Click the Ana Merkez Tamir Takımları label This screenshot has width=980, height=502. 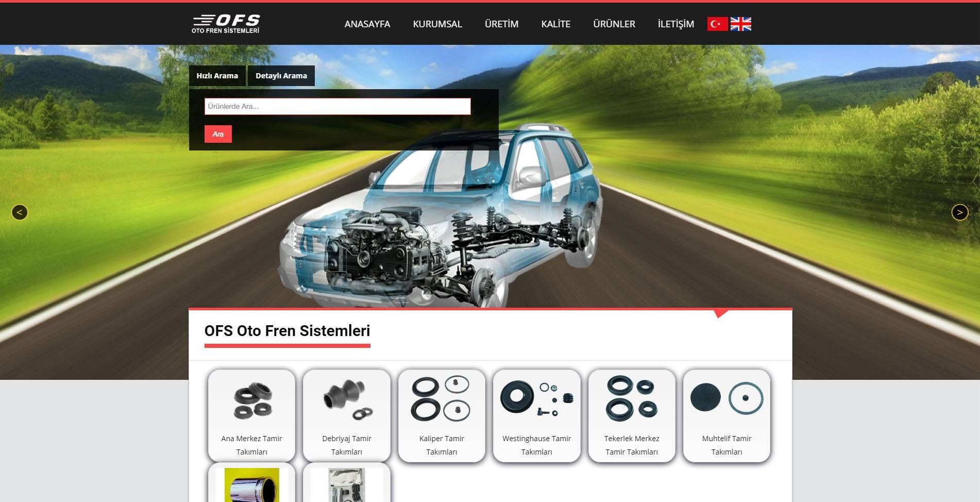[x=252, y=445]
